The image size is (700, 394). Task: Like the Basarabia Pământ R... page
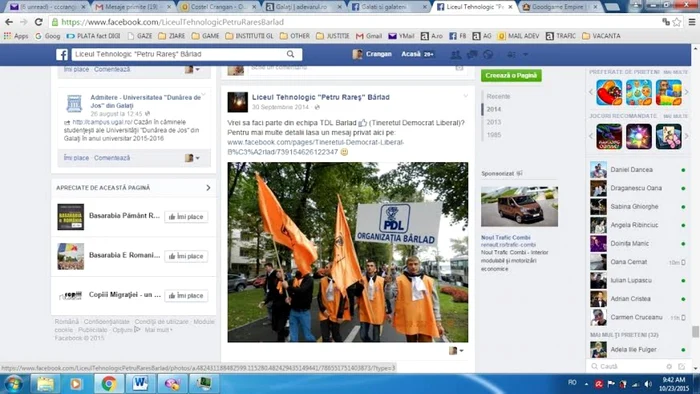point(186,217)
